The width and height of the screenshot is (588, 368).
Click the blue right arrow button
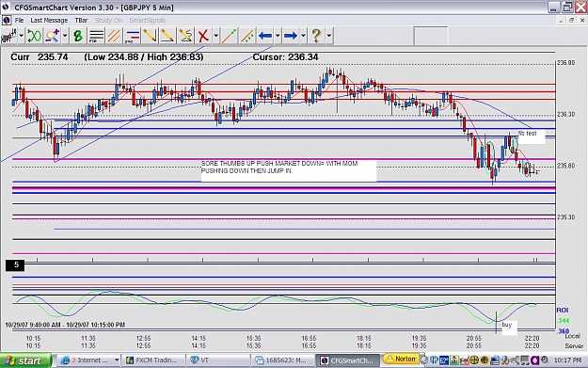[x=291, y=36]
